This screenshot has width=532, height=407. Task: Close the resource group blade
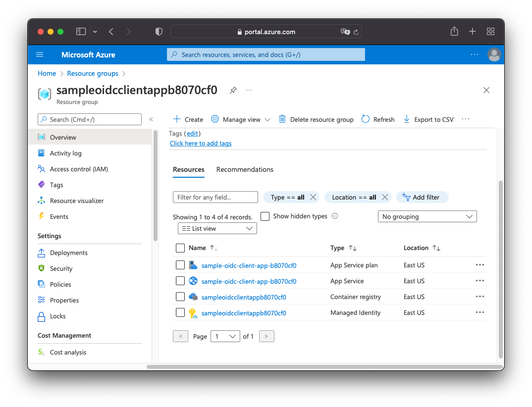(486, 90)
